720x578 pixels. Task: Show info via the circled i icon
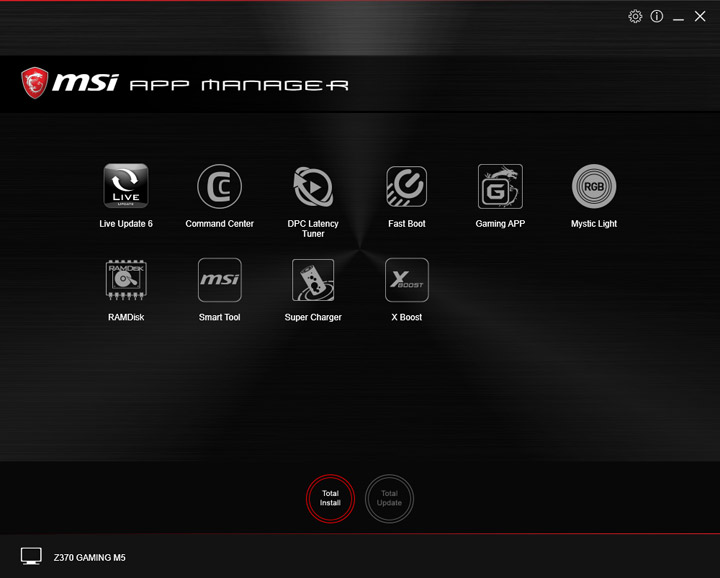click(657, 17)
